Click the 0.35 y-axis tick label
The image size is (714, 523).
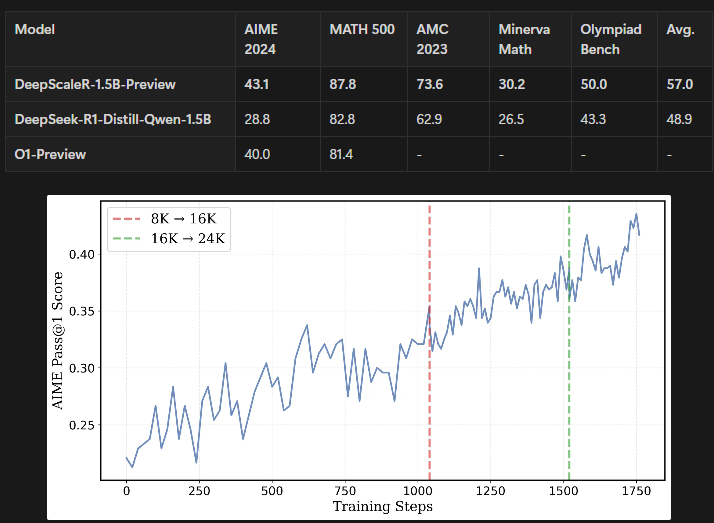pyautogui.click(x=82, y=311)
